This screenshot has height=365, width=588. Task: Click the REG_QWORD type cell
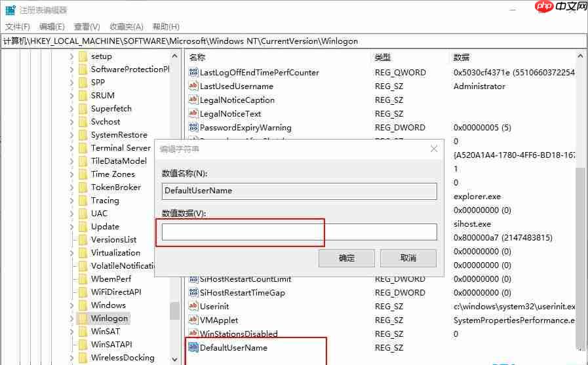pos(400,72)
